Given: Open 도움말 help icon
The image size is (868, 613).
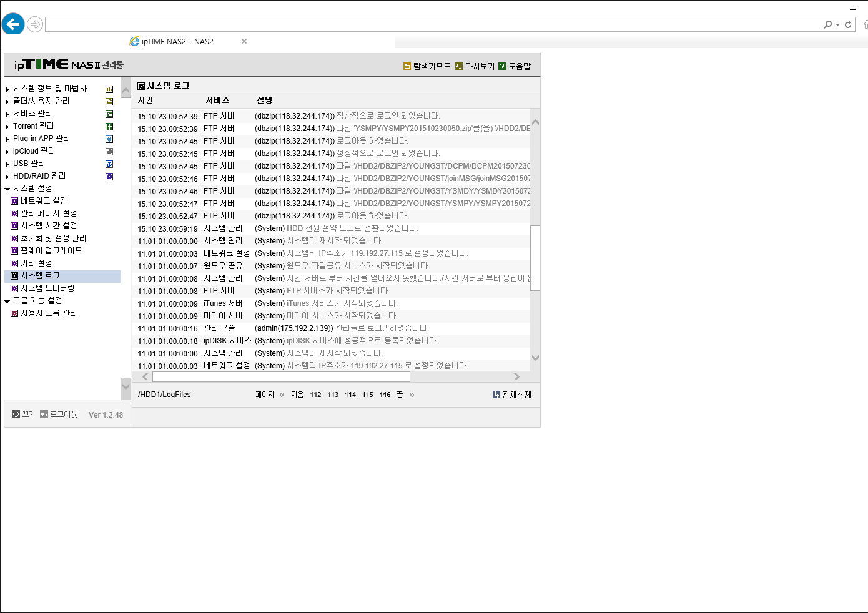Looking at the screenshot, I should 502,66.
